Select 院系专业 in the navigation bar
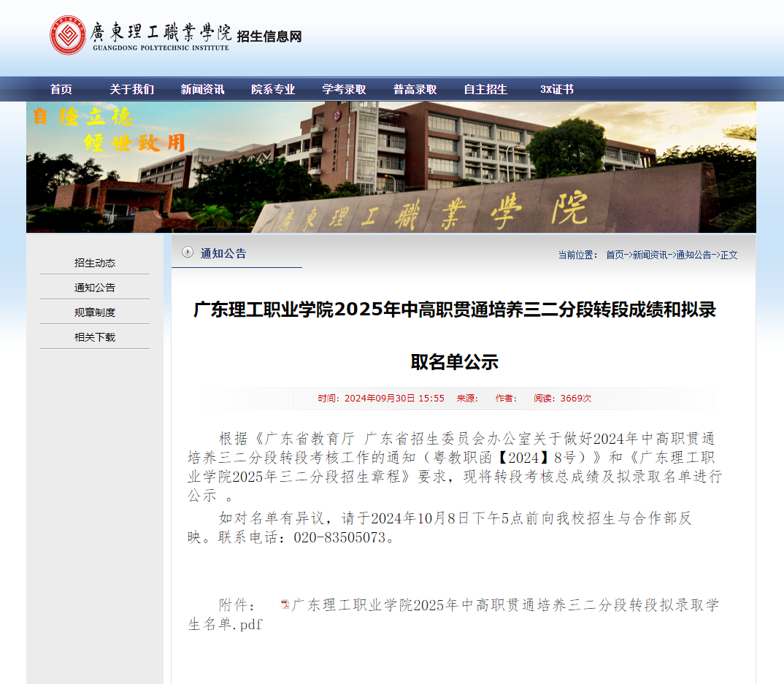The width and height of the screenshot is (784, 684). (x=274, y=89)
